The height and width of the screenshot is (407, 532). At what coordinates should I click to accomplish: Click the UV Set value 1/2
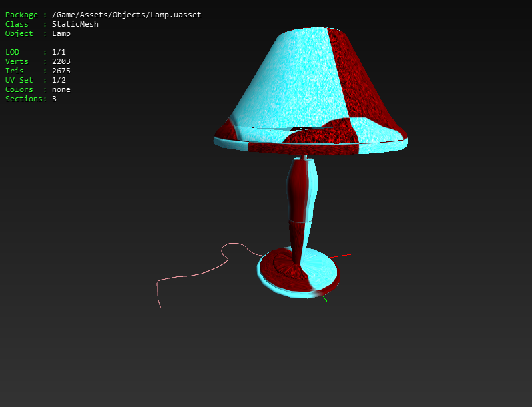tap(59, 80)
